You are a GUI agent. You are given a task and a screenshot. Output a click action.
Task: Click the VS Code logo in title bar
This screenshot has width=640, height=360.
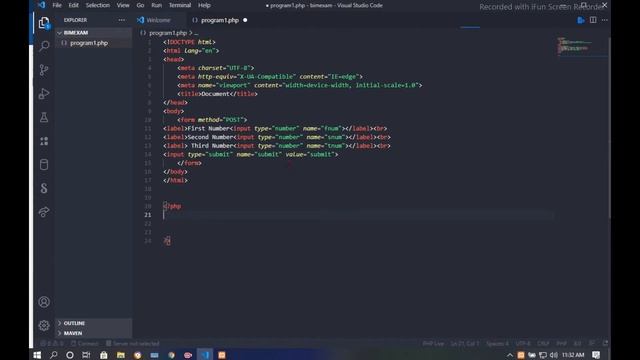coord(42,5)
